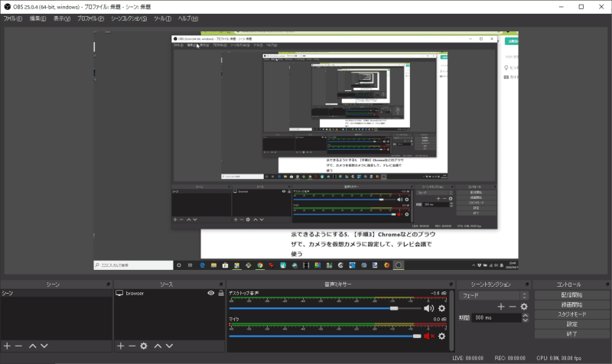Click the 期間 label
612x364 pixels.
pyautogui.click(x=464, y=317)
